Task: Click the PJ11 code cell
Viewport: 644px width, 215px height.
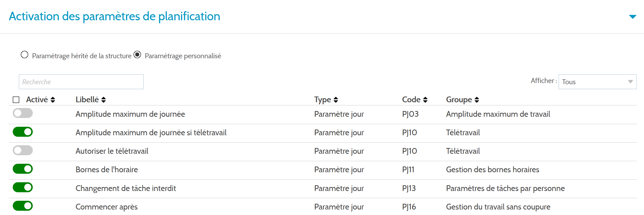Action: 408,169
